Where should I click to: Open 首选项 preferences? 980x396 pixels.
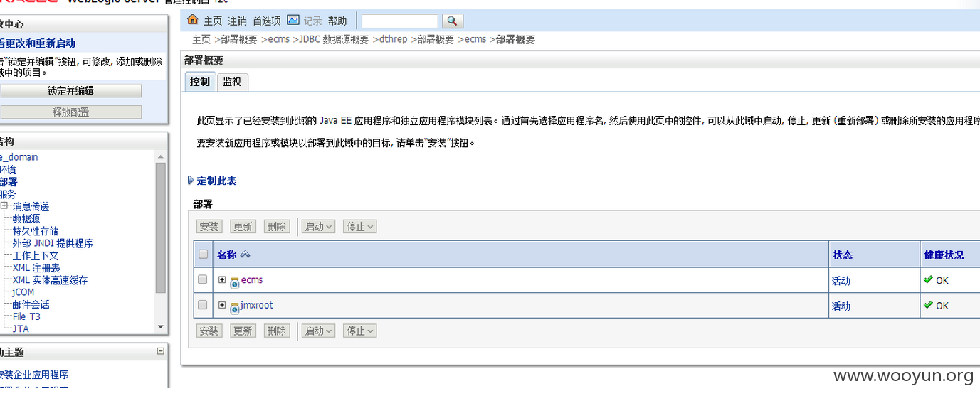pyautogui.click(x=267, y=21)
